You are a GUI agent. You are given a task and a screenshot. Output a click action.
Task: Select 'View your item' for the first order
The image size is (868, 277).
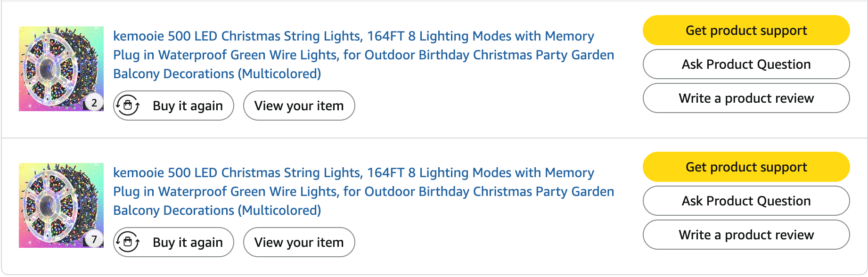pos(299,106)
